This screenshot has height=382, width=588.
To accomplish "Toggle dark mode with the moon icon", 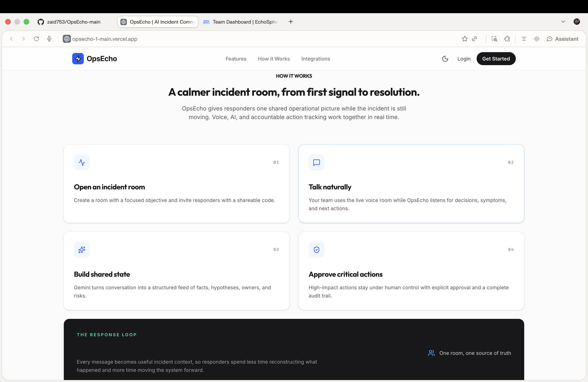I will pyautogui.click(x=445, y=59).
